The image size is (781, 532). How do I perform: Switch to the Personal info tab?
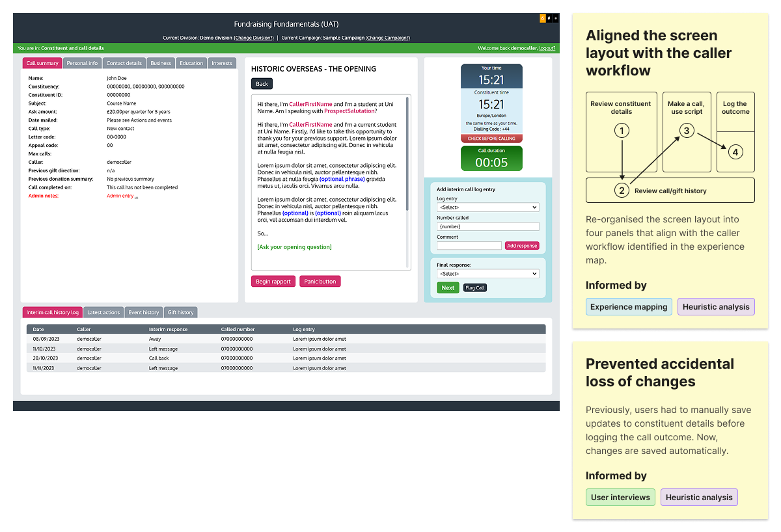(82, 63)
